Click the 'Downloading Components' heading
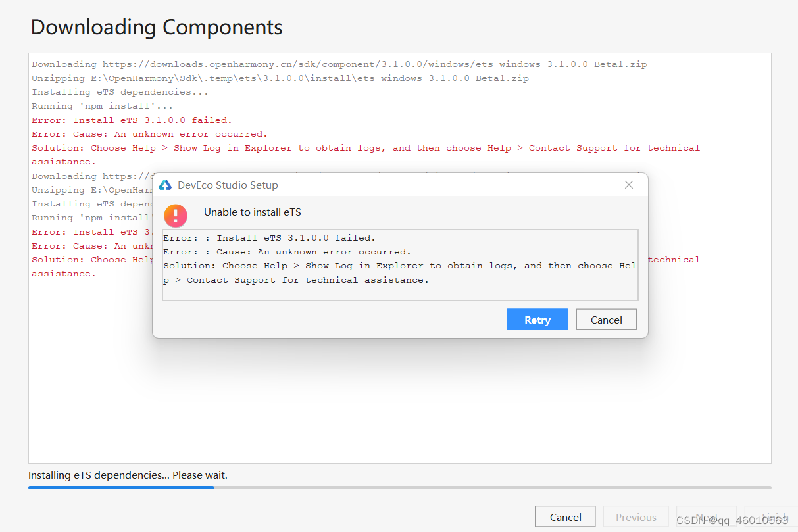 (x=157, y=27)
